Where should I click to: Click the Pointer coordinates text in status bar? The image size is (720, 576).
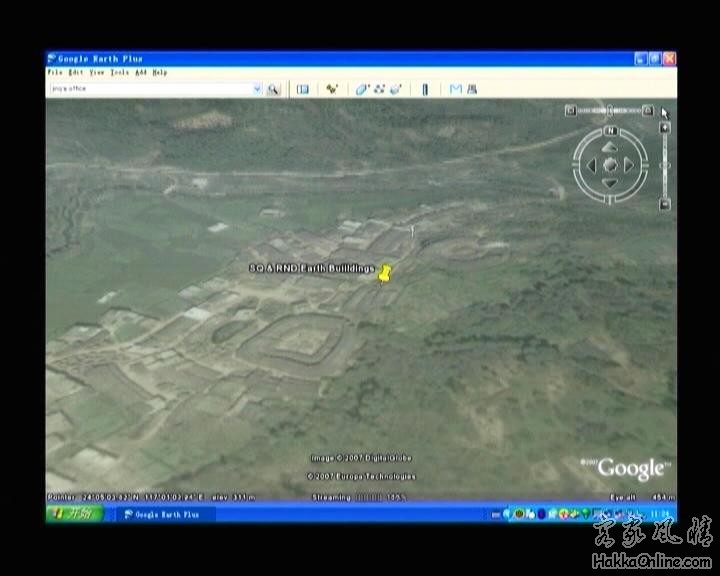point(151,497)
